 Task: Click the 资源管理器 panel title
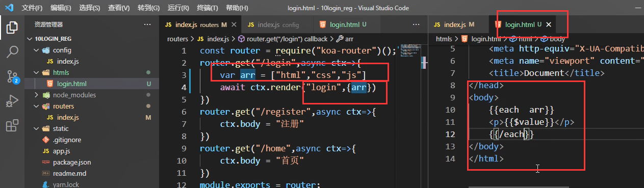(49, 24)
